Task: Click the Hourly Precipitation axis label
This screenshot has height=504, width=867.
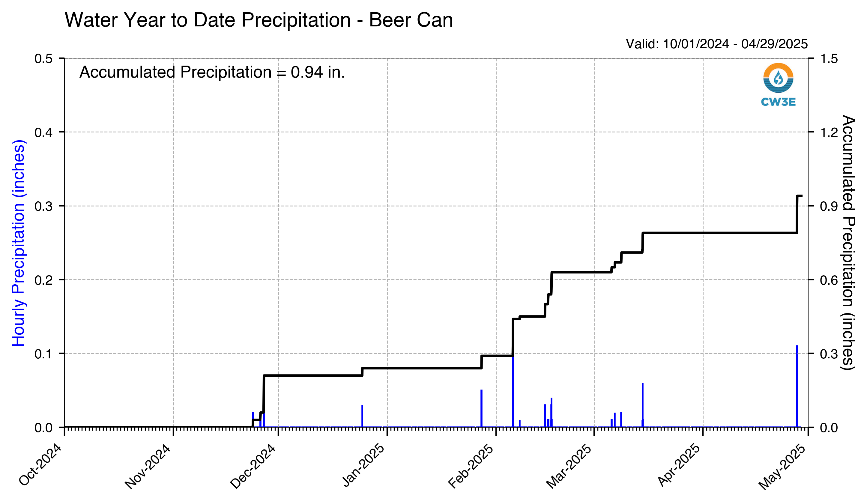Action: point(18,243)
